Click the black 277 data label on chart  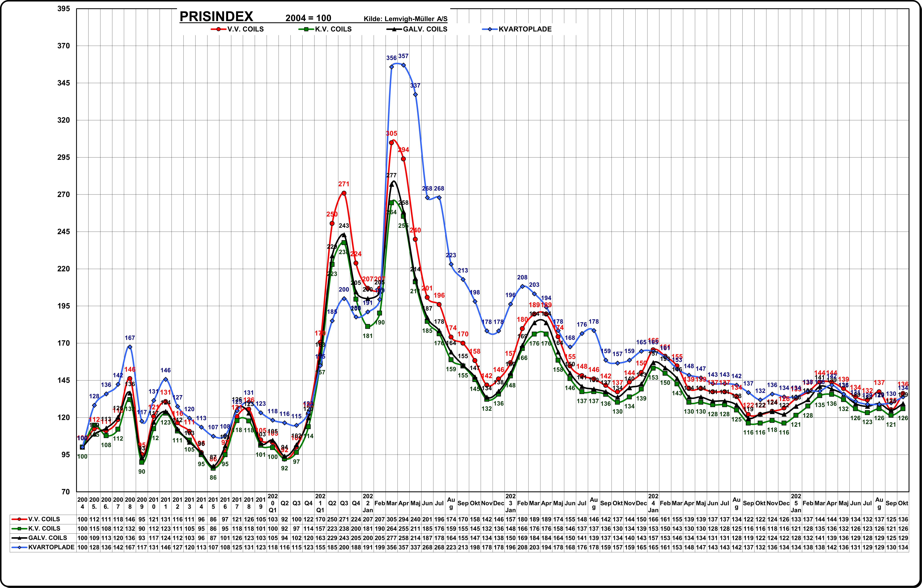pyautogui.click(x=391, y=175)
